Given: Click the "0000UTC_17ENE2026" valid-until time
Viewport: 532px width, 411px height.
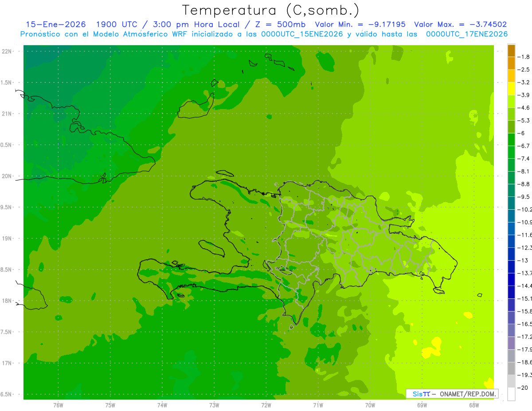Looking at the screenshot, I should [x=467, y=34].
